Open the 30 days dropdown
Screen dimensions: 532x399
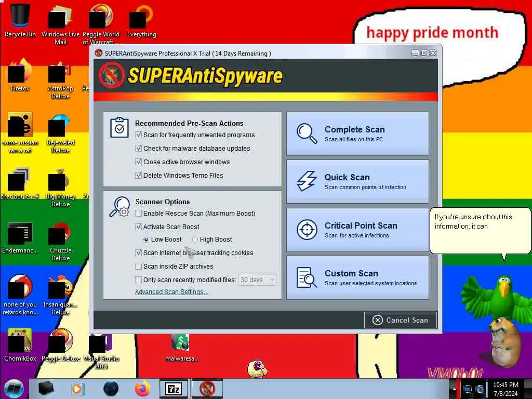[x=257, y=280]
